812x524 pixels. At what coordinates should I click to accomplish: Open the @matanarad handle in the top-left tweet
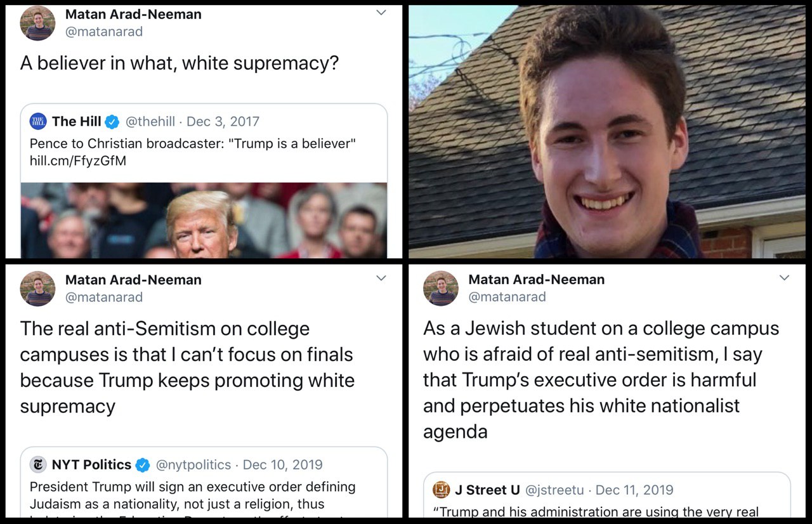click(x=104, y=32)
